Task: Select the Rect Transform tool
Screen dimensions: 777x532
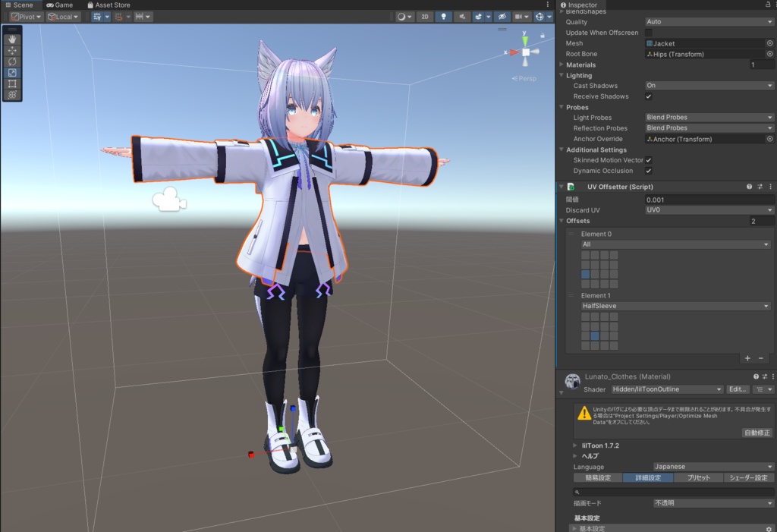Action: tap(12, 83)
